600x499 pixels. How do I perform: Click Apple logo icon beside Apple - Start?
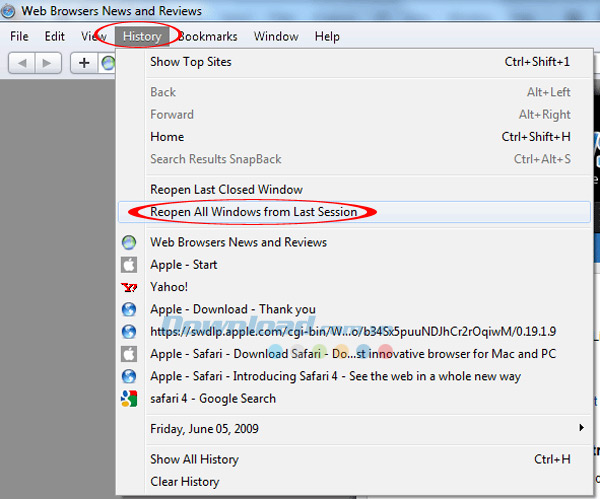pyautogui.click(x=129, y=265)
